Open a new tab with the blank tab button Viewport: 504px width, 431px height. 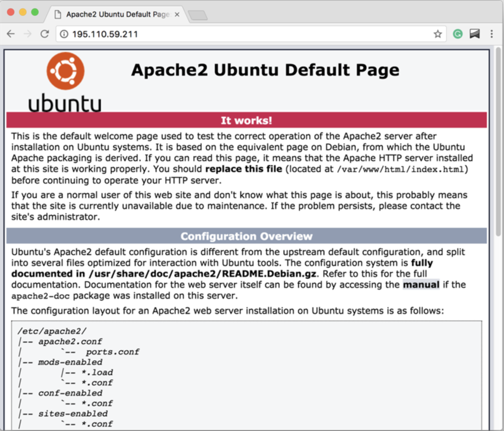(198, 15)
